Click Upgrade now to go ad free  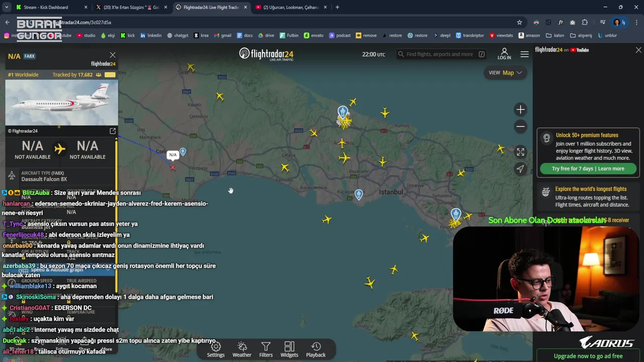pyautogui.click(x=588, y=356)
